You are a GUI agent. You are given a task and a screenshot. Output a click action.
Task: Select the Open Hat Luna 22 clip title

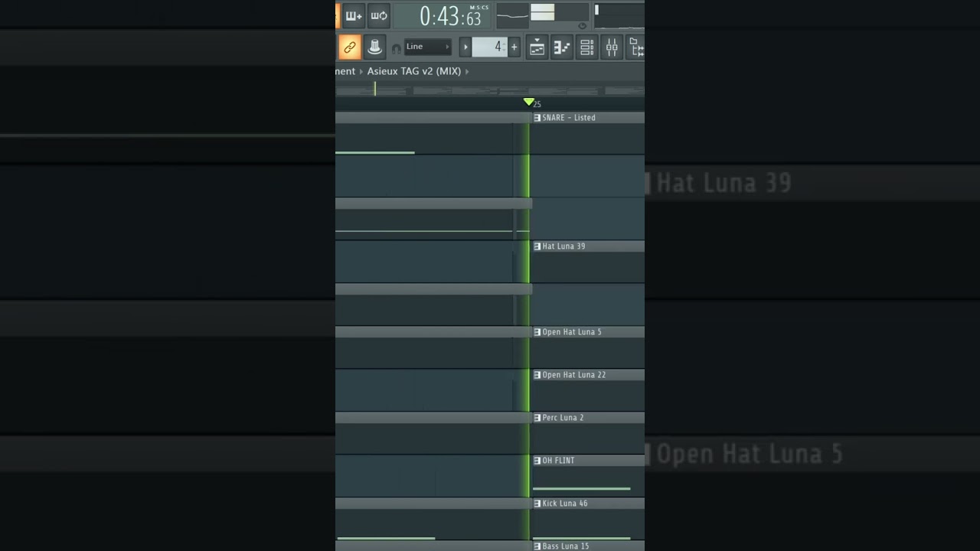point(574,375)
